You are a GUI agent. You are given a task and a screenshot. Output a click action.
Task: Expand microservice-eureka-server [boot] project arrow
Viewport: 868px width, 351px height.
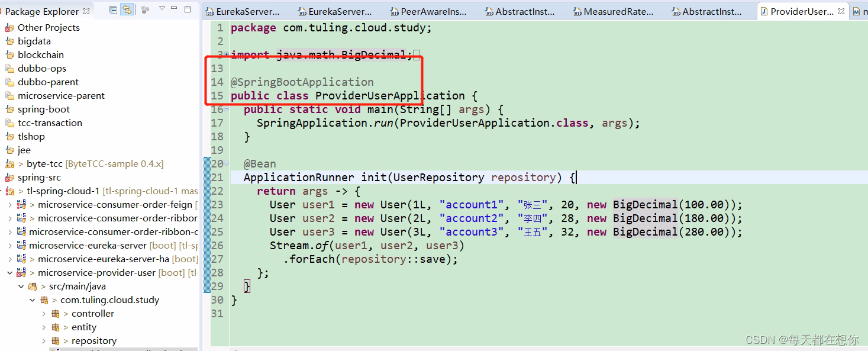[9, 246]
